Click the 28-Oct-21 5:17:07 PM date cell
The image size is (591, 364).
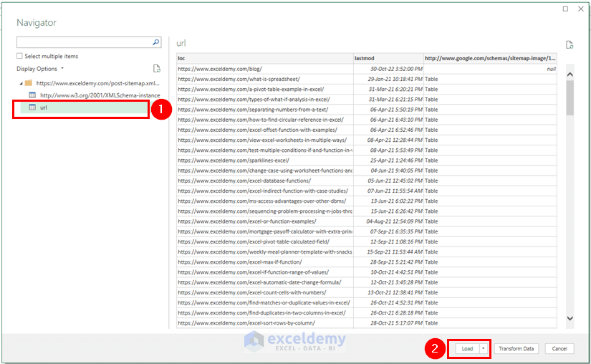tap(388, 323)
